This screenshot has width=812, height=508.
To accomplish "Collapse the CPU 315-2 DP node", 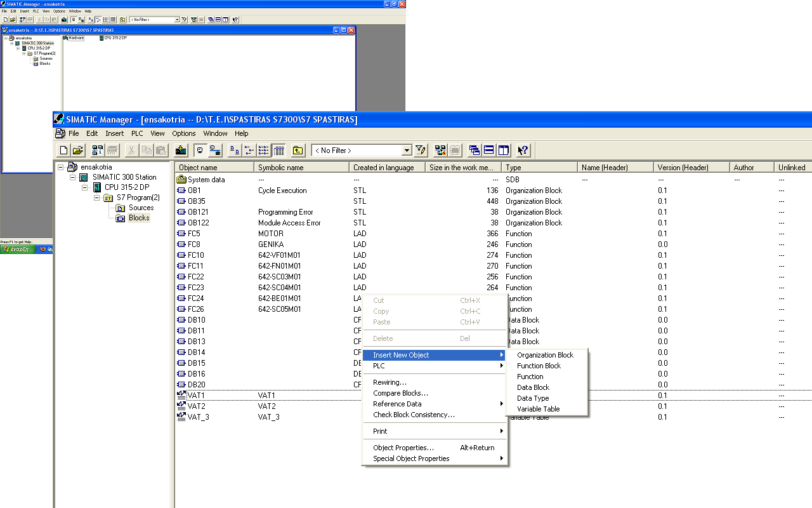I will (85, 187).
